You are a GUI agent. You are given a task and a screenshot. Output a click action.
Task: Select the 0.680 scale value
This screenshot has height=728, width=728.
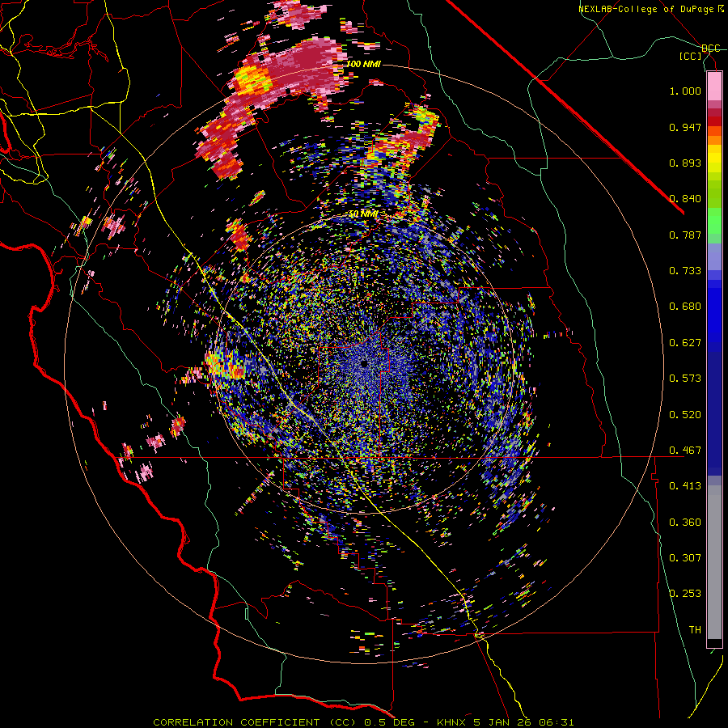[685, 307]
